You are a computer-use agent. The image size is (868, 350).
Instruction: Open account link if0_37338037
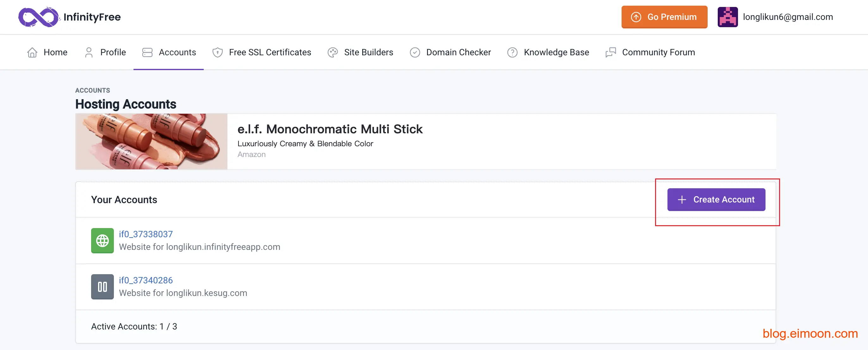point(146,234)
